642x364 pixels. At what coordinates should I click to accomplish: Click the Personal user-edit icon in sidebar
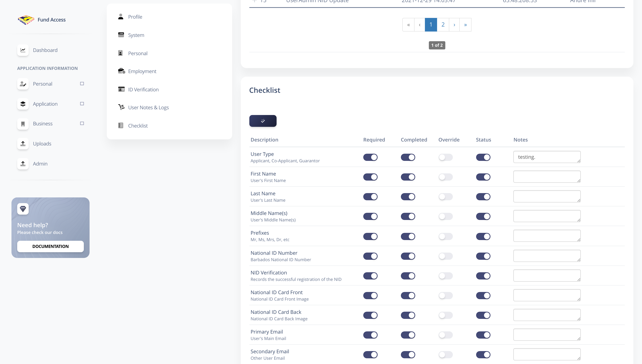click(23, 84)
